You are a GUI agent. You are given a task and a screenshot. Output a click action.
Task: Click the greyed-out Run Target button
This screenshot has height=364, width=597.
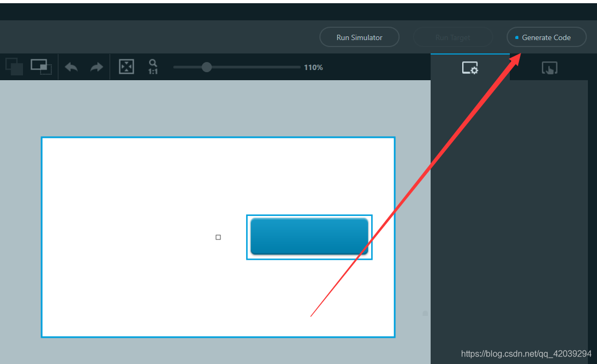point(453,37)
